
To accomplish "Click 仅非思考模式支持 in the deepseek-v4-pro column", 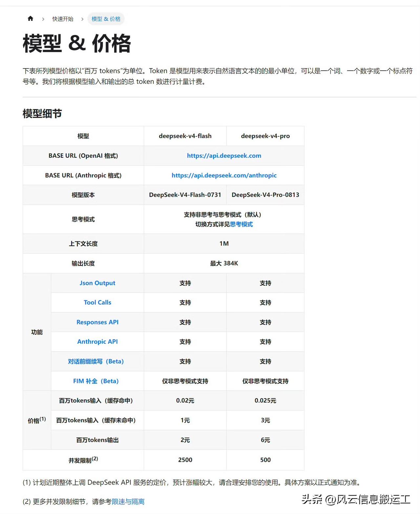I will click(x=265, y=381).
